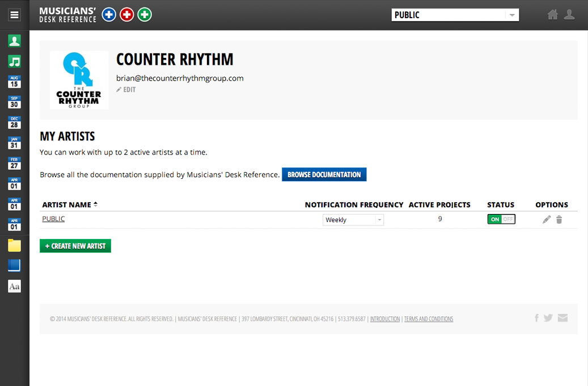Delete PUBLIC artist with the trash icon
The height and width of the screenshot is (386, 588).
[559, 220]
